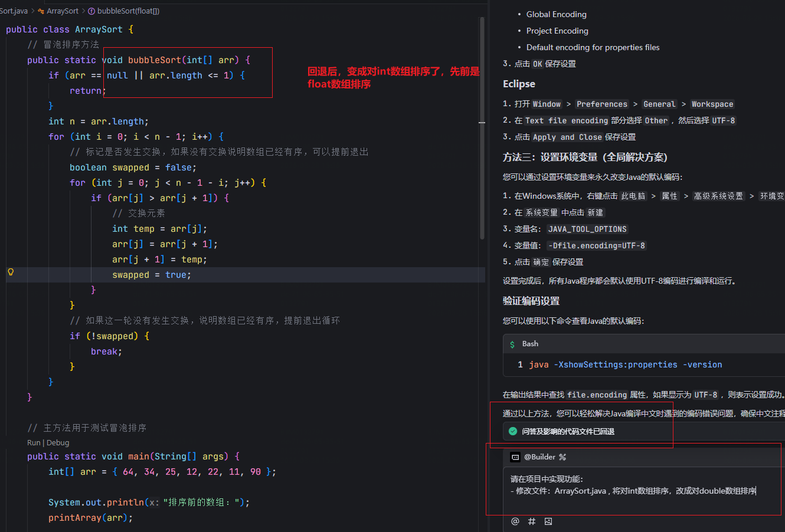Click 'return;' statement line
The image size is (785, 532).
88,91
